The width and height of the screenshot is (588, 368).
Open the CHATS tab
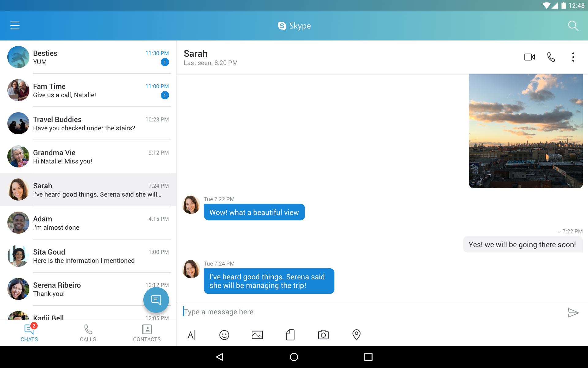[x=29, y=333]
